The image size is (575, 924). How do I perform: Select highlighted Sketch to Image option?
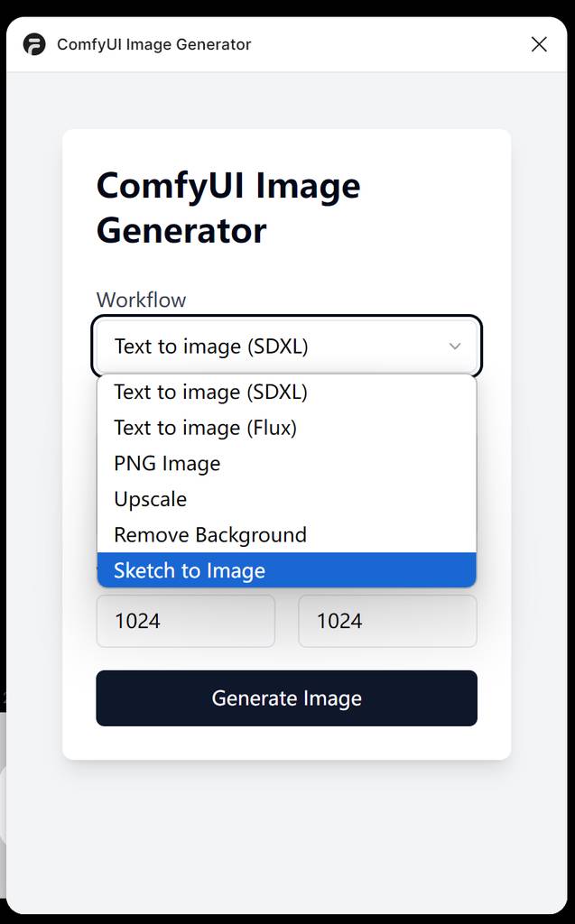click(x=190, y=570)
